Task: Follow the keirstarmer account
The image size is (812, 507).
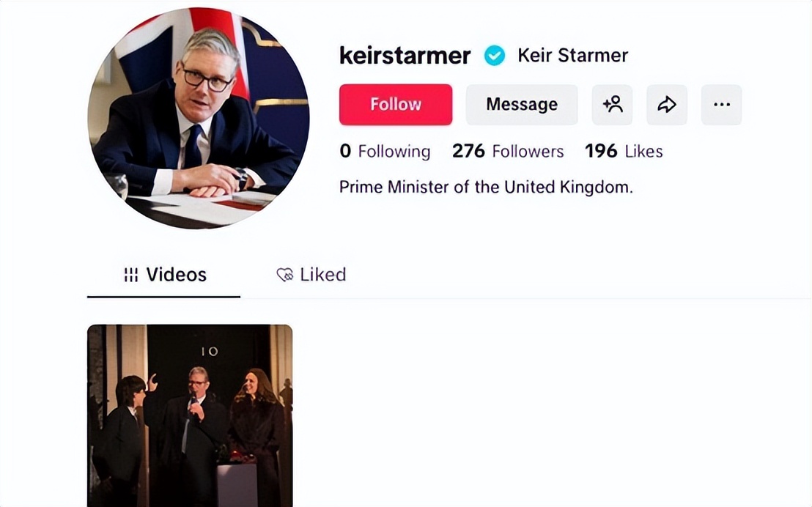Action: tap(396, 105)
